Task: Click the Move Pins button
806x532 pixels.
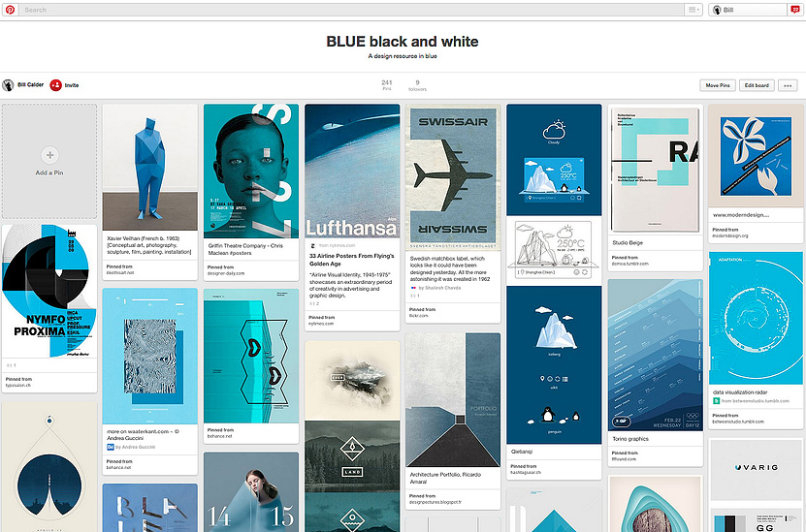Action: 718,85
